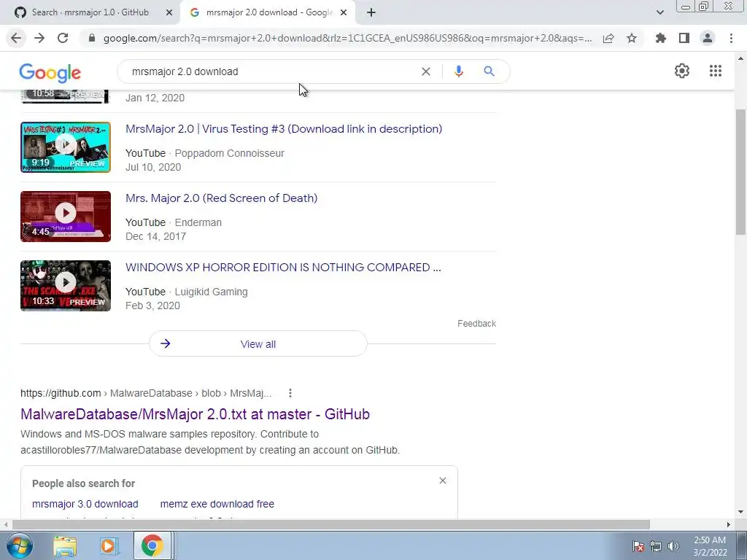The image size is (747, 560).
Task: Click the horizontal scrollbar thumb
Action: tap(331, 524)
